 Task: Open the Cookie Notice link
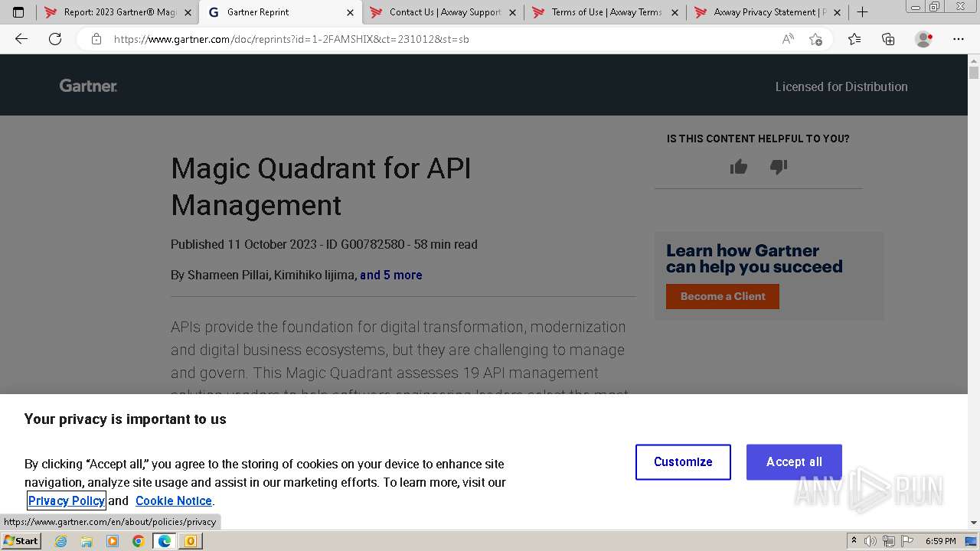(x=174, y=500)
